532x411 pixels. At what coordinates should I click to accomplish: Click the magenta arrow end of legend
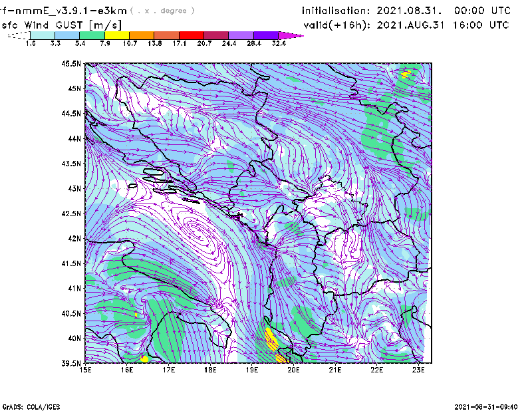pos(291,35)
